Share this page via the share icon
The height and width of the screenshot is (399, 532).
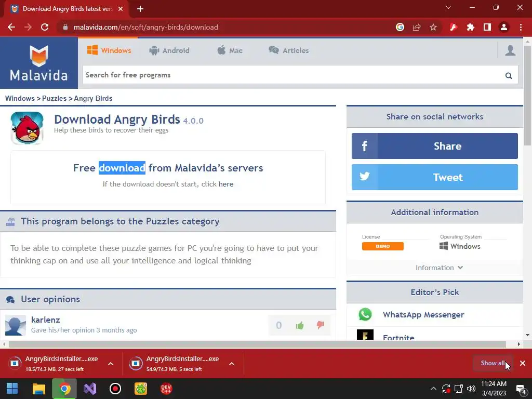417,27
